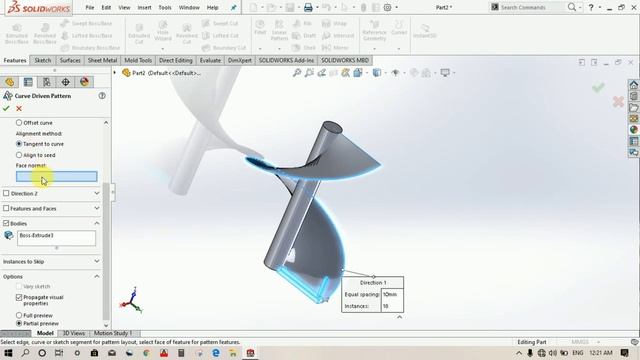Screen dimensions: 640x360
Task: Open Curve Driven Pattern help icon
Action: click(102, 96)
